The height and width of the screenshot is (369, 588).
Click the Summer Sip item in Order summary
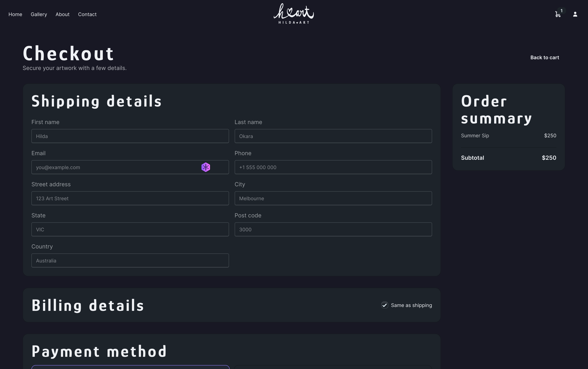click(x=474, y=135)
